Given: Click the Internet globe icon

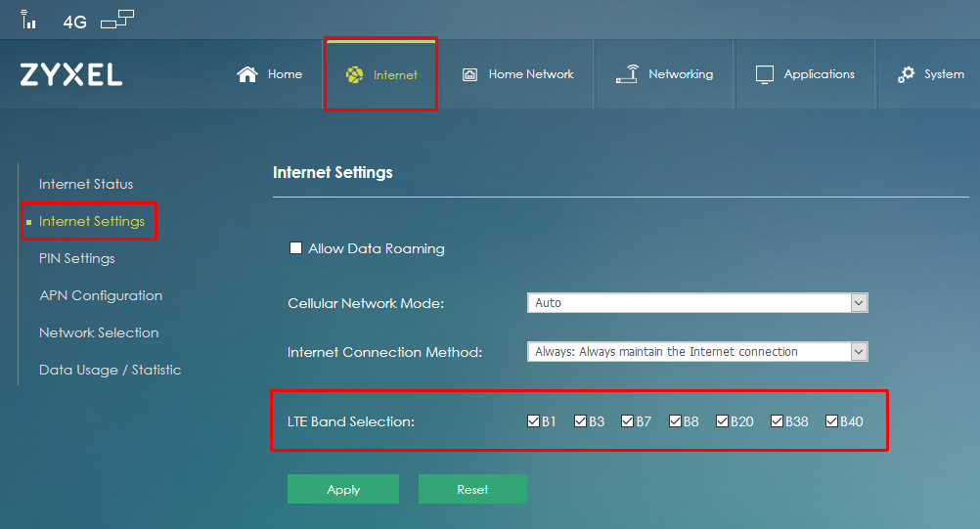Looking at the screenshot, I should [355, 75].
